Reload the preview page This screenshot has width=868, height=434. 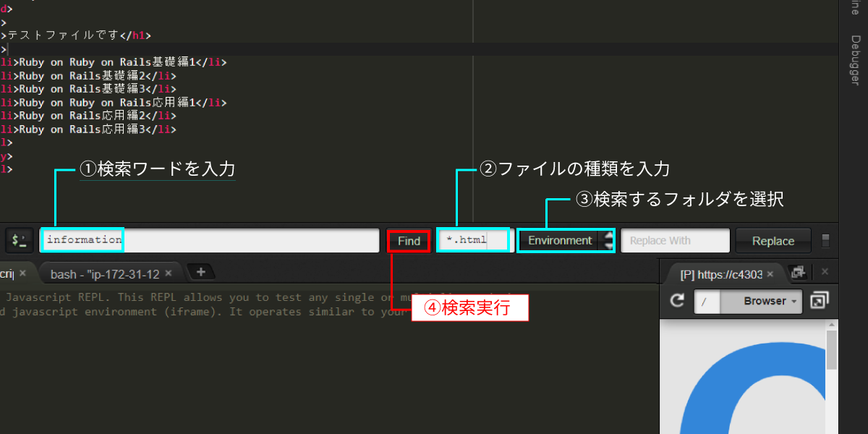pos(678,300)
